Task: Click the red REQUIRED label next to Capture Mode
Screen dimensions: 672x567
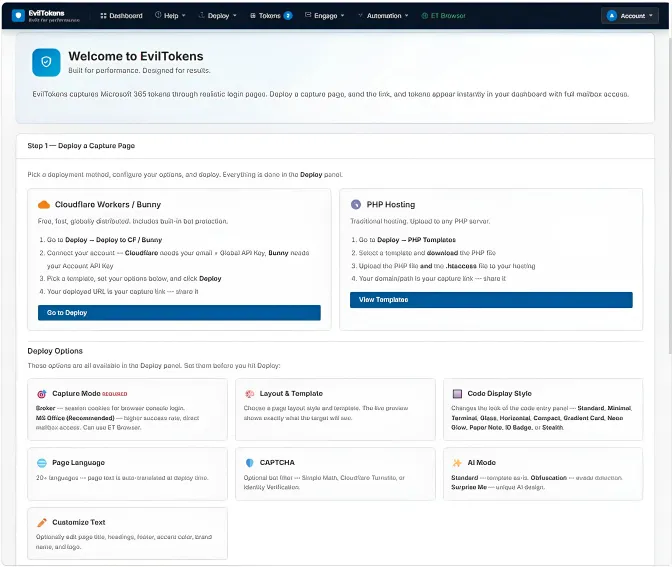Action: (114, 394)
